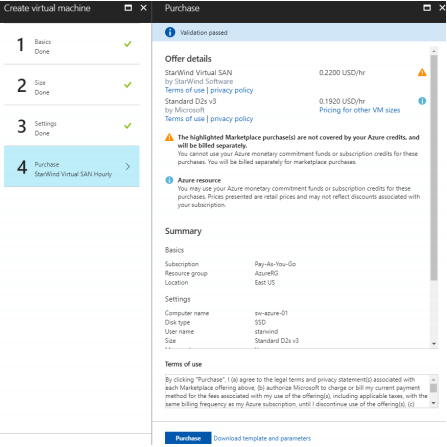Image resolution: width=447 pixels, height=447 pixels.
Task: Click the Standard D2s v3 size value in Summary
Action: pos(276,341)
